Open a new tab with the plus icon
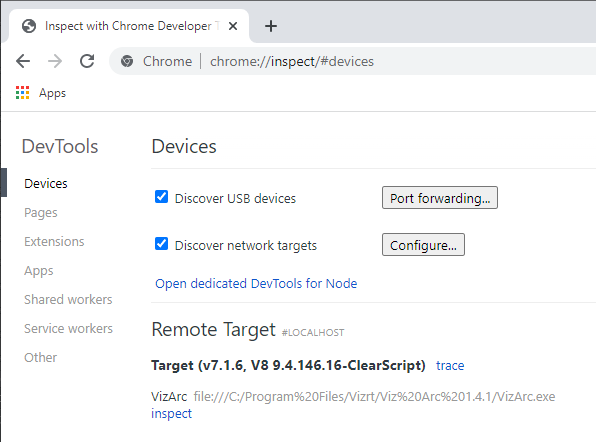 click(x=271, y=26)
